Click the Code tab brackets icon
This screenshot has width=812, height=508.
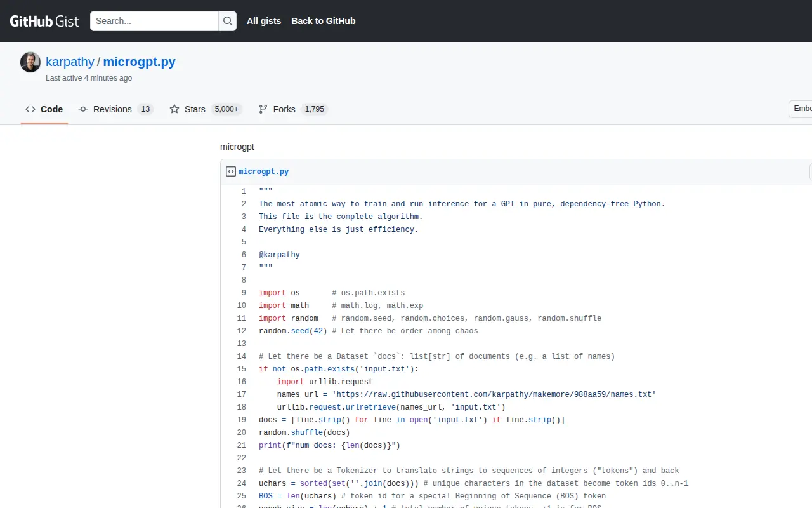[x=30, y=109]
